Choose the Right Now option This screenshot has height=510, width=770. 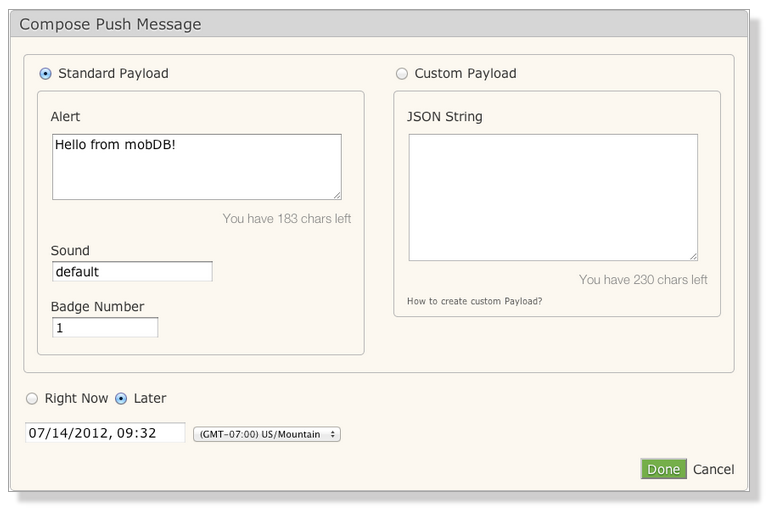click(x=32, y=399)
